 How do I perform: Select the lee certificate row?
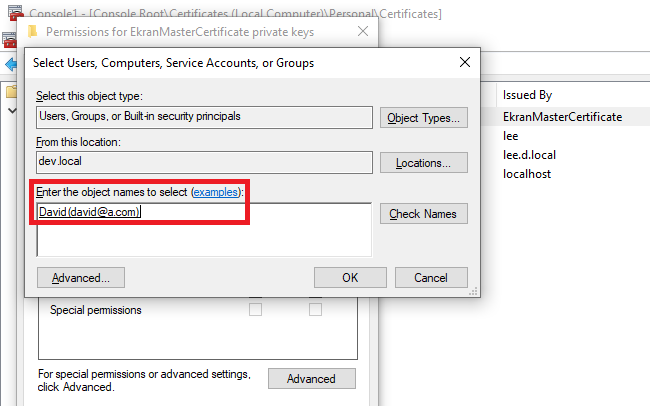coord(511,136)
